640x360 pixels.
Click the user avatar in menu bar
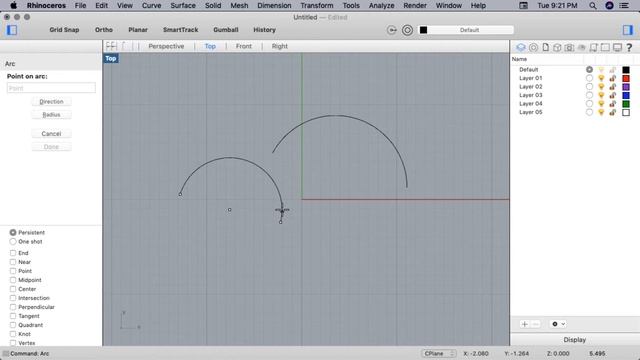(609, 6)
